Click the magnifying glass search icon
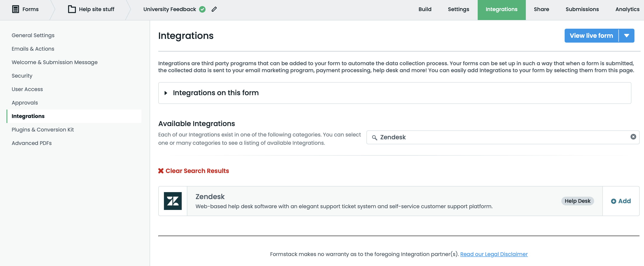The width and height of the screenshot is (644, 266). [x=374, y=138]
